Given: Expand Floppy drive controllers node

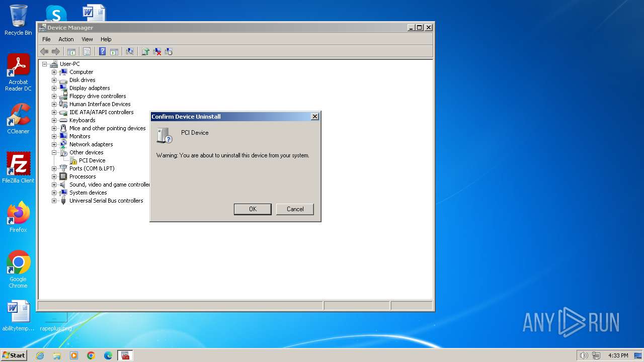Looking at the screenshot, I should coord(54,96).
